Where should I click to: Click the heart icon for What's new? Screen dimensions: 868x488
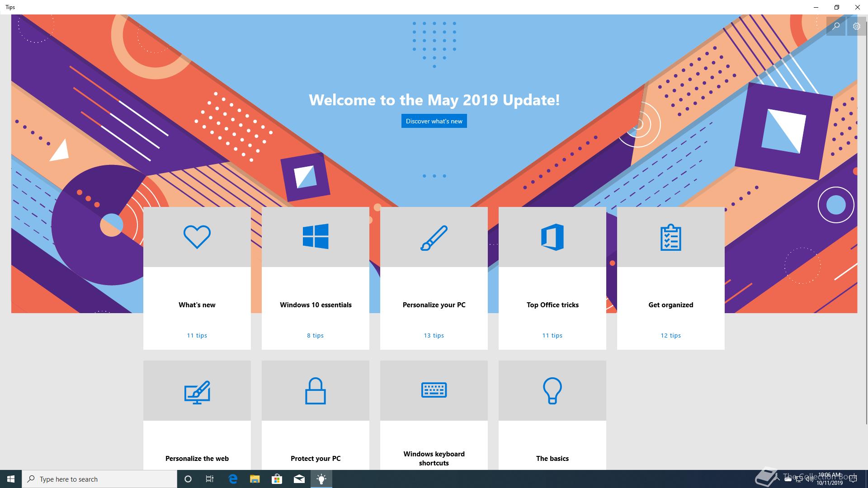pyautogui.click(x=197, y=237)
